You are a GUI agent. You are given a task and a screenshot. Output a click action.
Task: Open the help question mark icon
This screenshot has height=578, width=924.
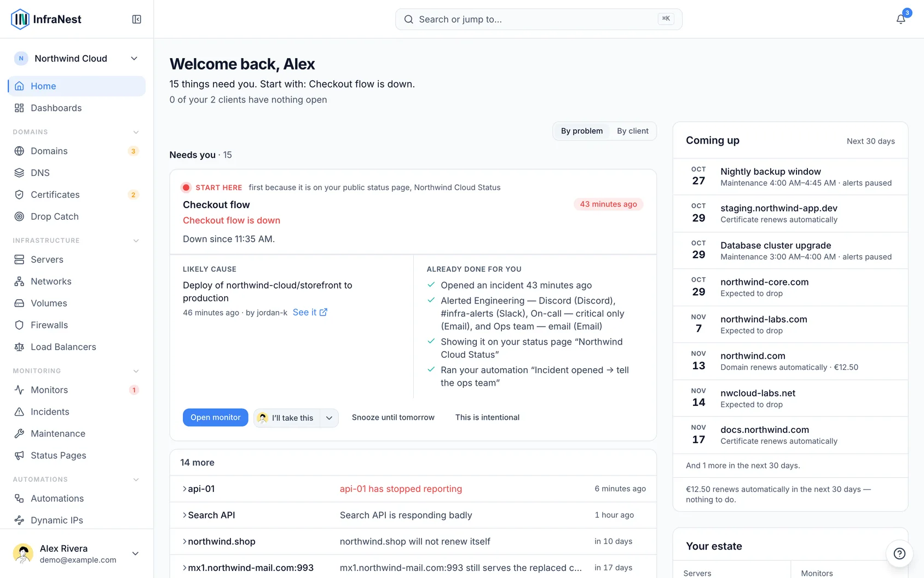pyautogui.click(x=899, y=553)
